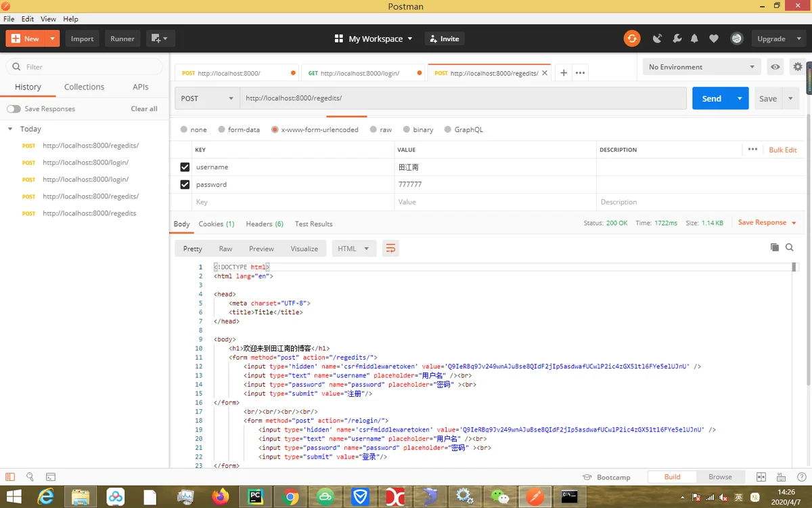812x508 pixels.
Task: Expand the Send button dropdown arrow
Action: 740,98
